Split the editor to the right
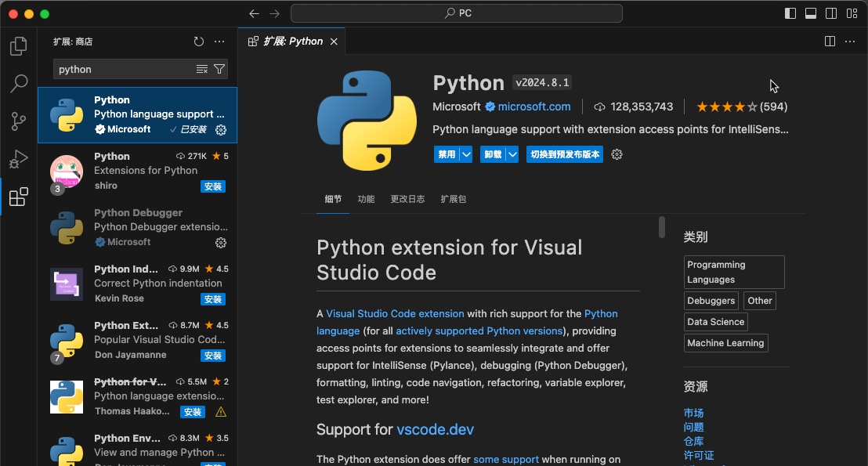Viewport: 868px width, 466px height. click(830, 42)
